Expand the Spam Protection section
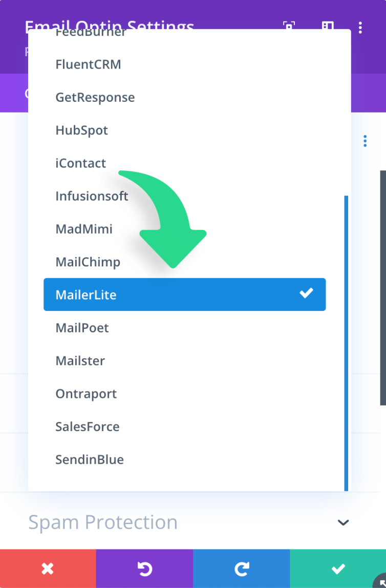The height and width of the screenshot is (588, 386). pos(102,522)
